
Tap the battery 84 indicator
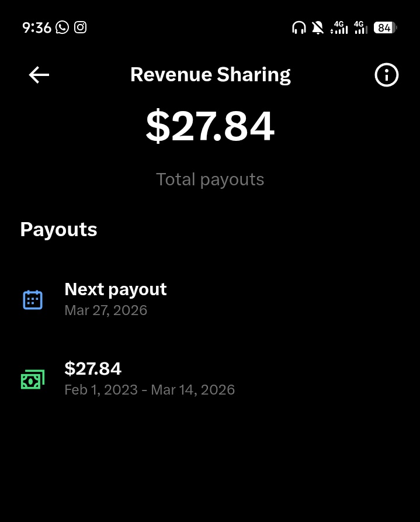pyautogui.click(x=385, y=27)
